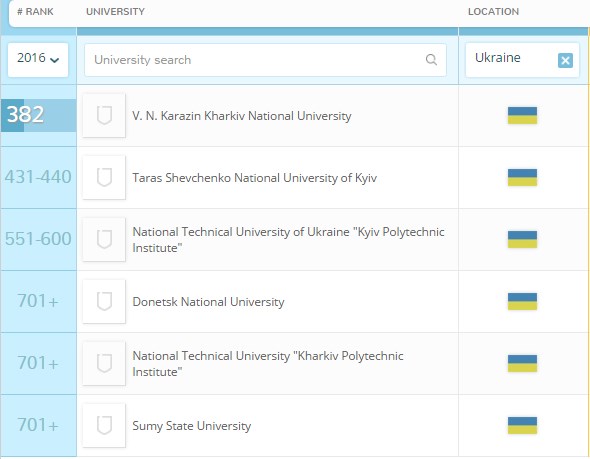Select the 701+ rank of Sumy State University
The image size is (590, 459).
click(38, 425)
